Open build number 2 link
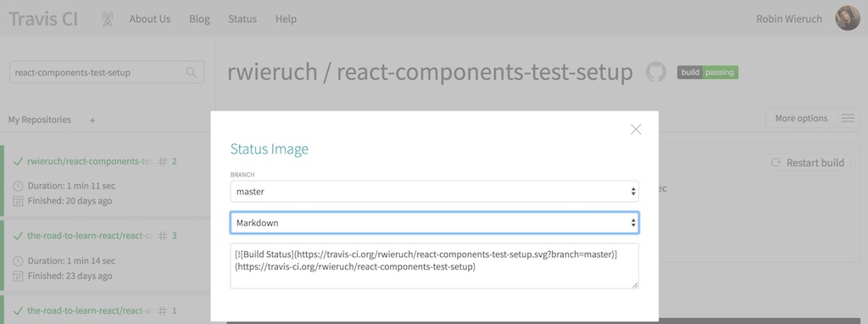Image resolution: width=868 pixels, height=324 pixels. [168, 162]
